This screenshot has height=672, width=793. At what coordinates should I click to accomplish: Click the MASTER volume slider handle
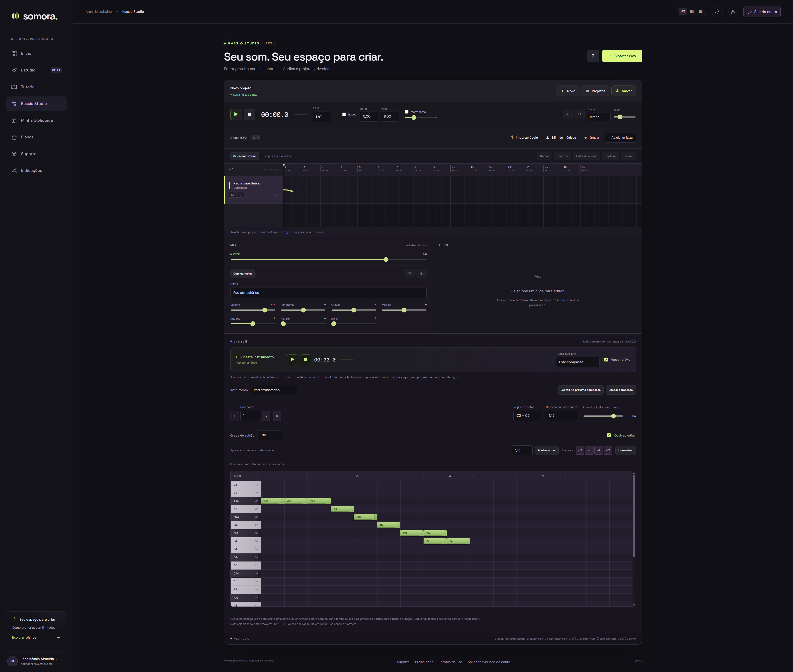[x=386, y=259]
